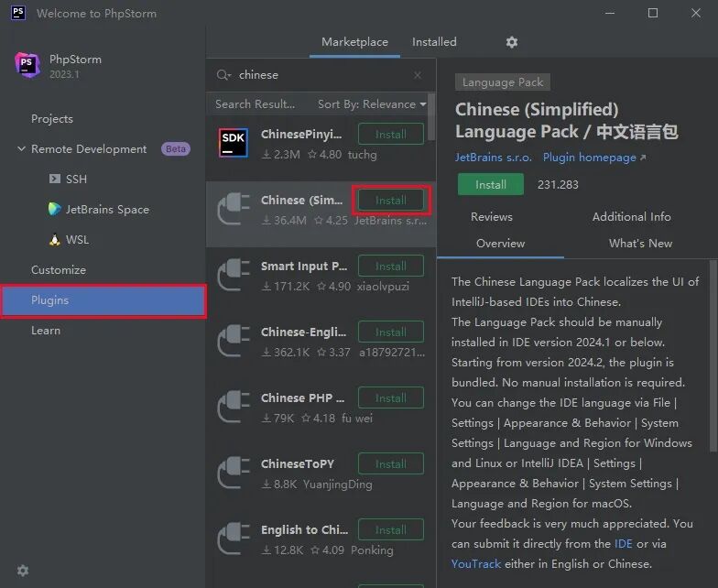This screenshot has width=718, height=588.
Task: Open the Projects section
Action: coord(51,119)
